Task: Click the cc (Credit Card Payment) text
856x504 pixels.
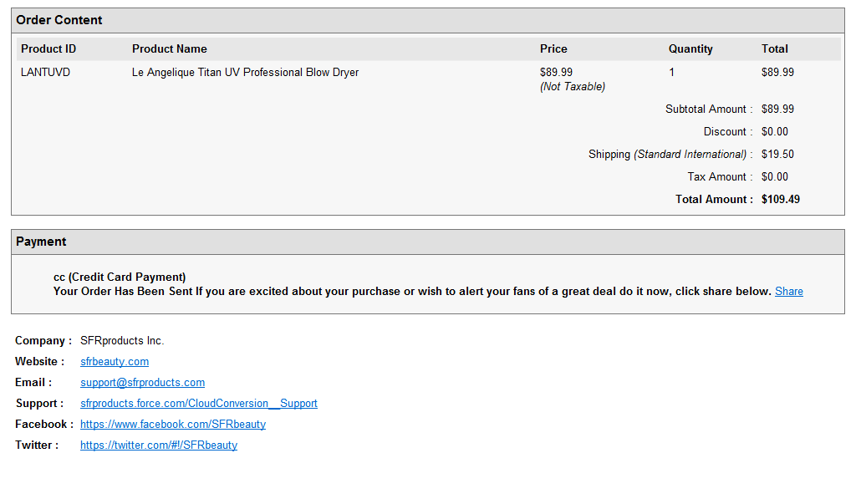Action: tap(120, 277)
